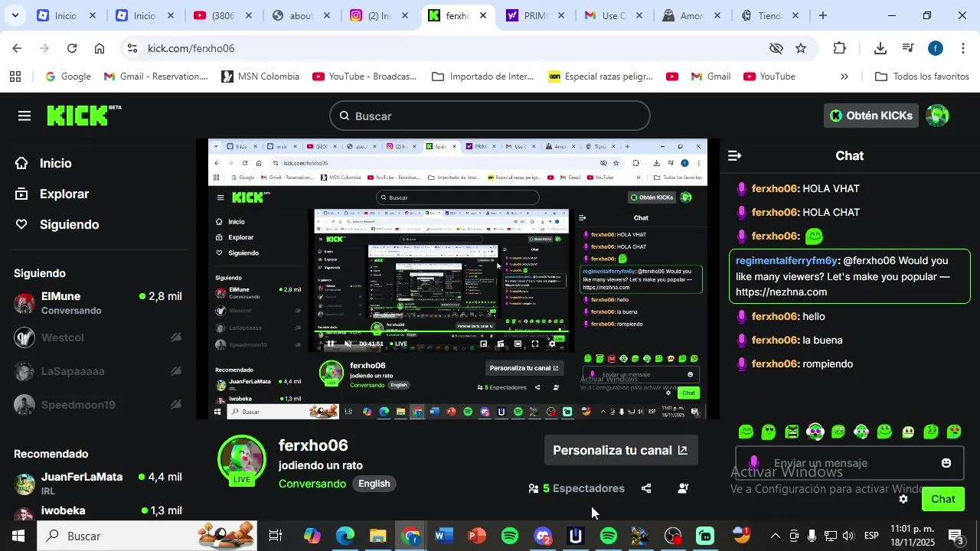Click the KICK beta logo
The height and width of the screenshot is (551, 980).
(x=84, y=116)
